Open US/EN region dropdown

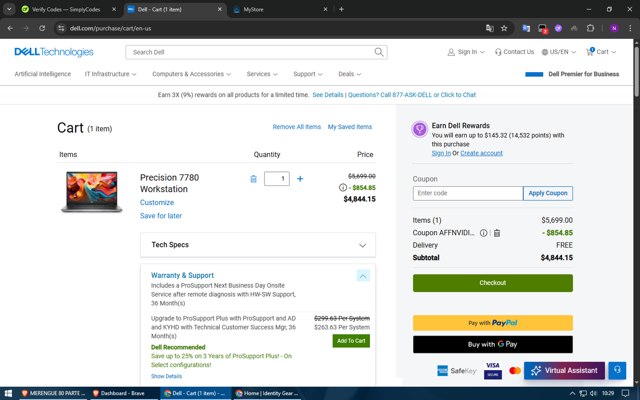(558, 52)
